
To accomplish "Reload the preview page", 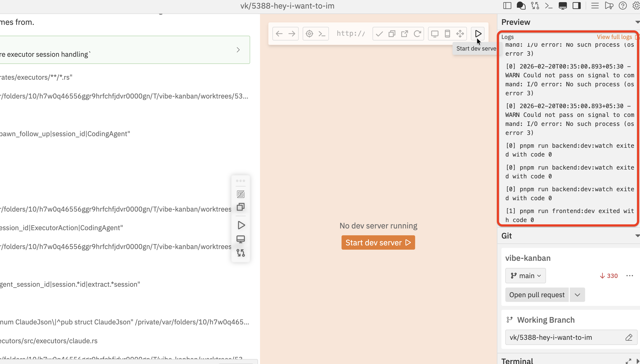I will (x=418, y=33).
